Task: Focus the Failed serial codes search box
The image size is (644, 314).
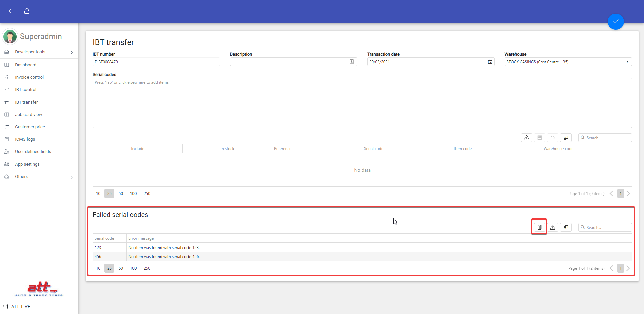Action: click(x=607, y=227)
